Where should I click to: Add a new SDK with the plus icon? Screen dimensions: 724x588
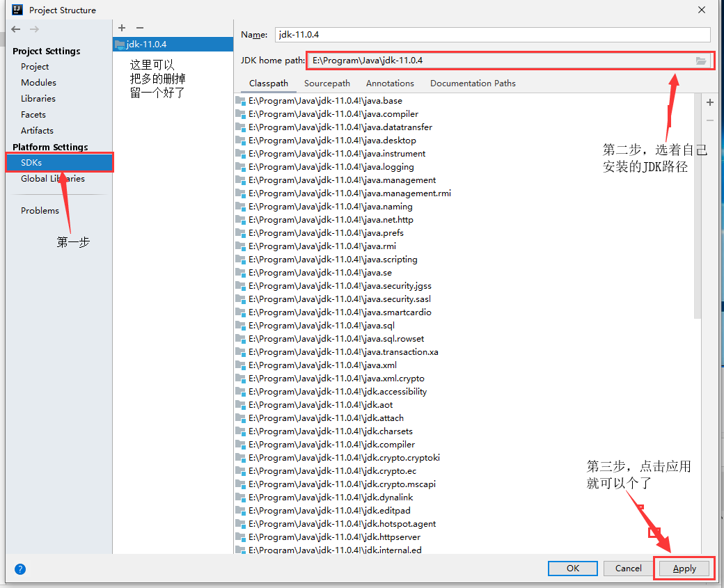tap(122, 27)
